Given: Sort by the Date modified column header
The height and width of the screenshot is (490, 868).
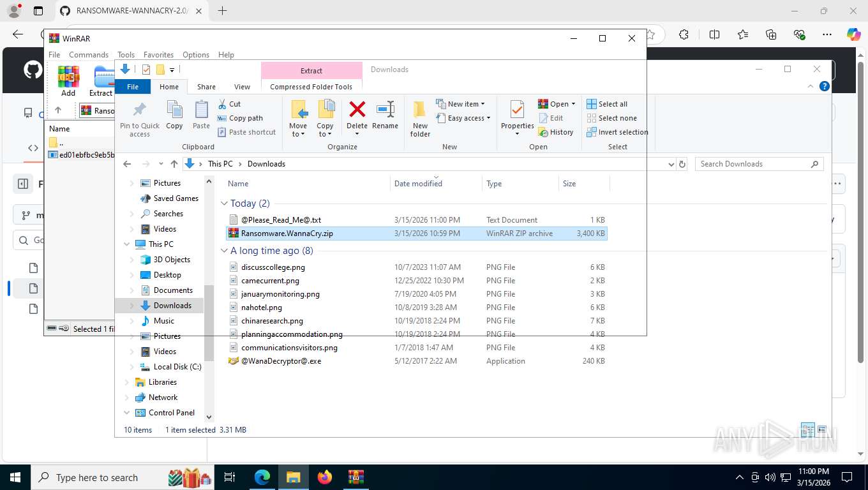Looking at the screenshot, I should point(436,184).
